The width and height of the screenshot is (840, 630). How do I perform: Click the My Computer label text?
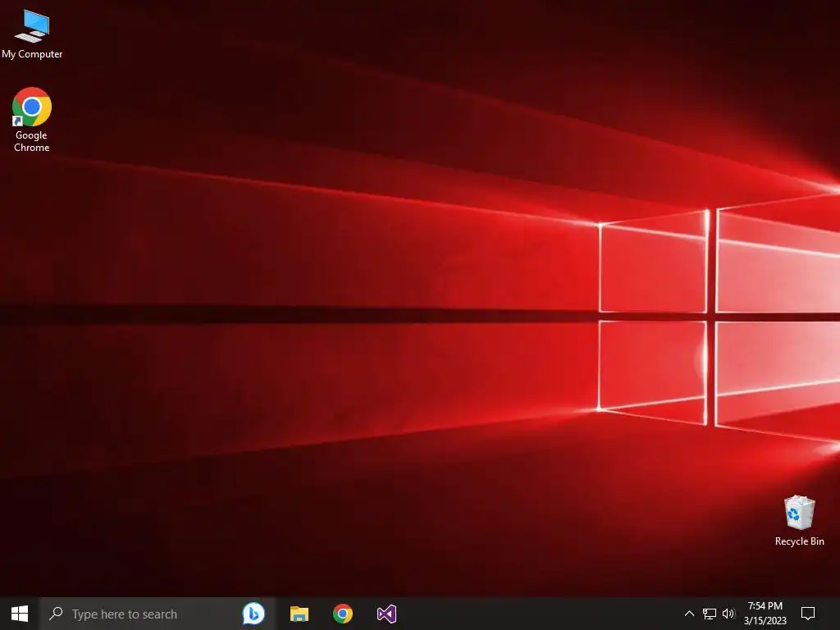click(32, 54)
